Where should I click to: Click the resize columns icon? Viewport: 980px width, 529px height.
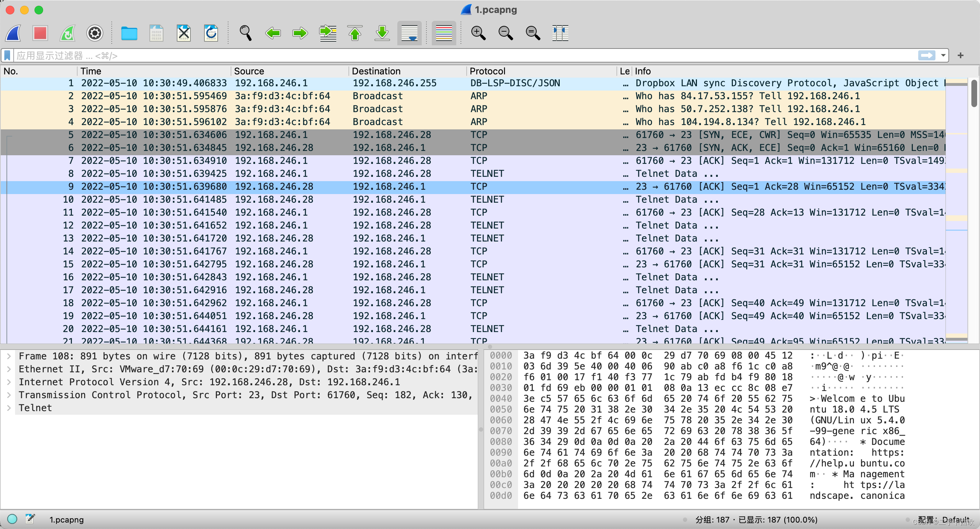(560, 33)
